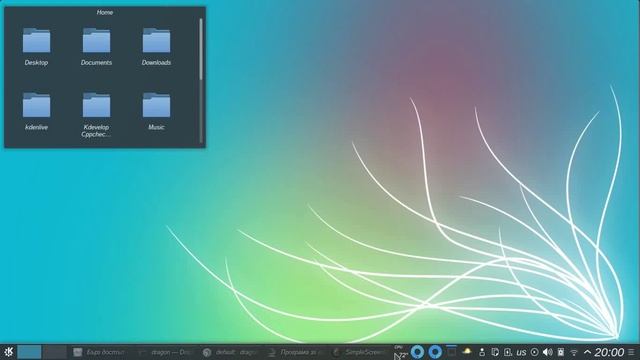Screen dimensions: 640x360
Task: Activate the 'default: drago...' taskbar entry
Action: 230,352
